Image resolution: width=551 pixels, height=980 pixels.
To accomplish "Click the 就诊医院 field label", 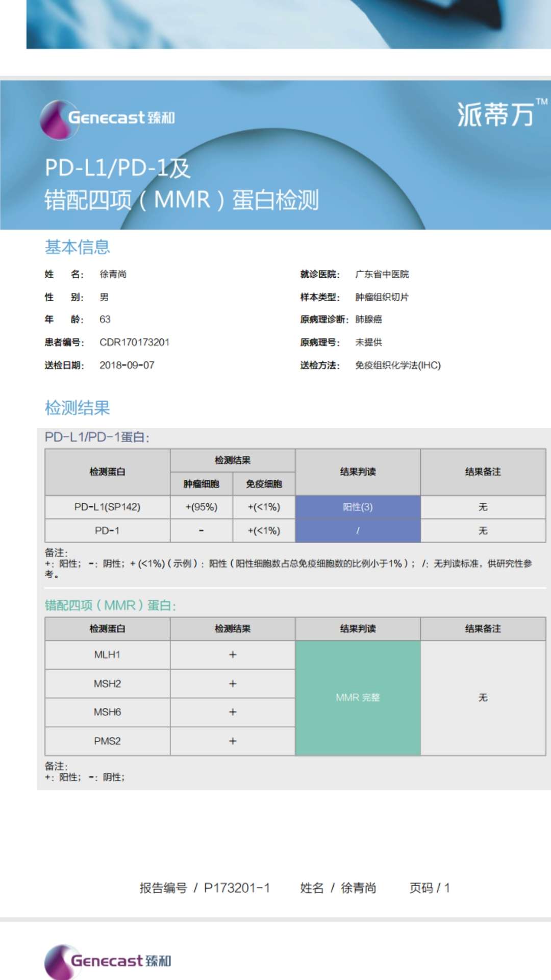I will click(x=320, y=274).
